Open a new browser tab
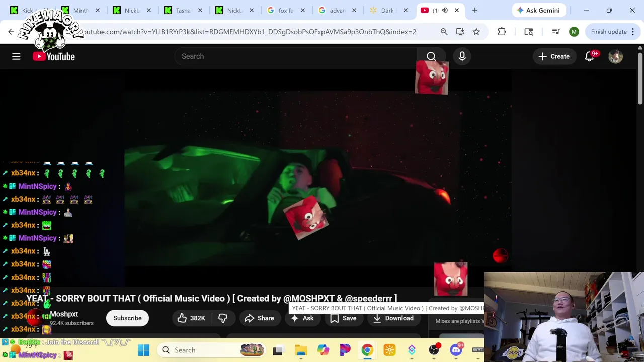Viewport: 644px width, 362px height. 474,10
